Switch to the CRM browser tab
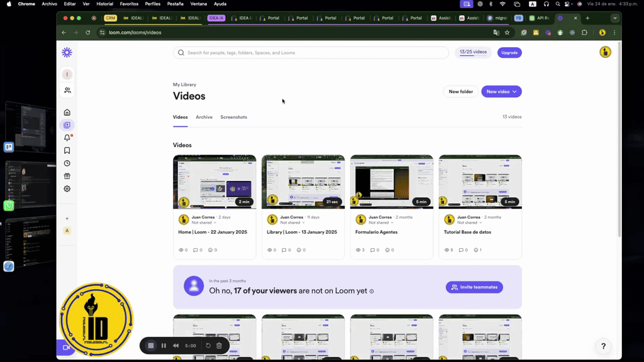 110,18
